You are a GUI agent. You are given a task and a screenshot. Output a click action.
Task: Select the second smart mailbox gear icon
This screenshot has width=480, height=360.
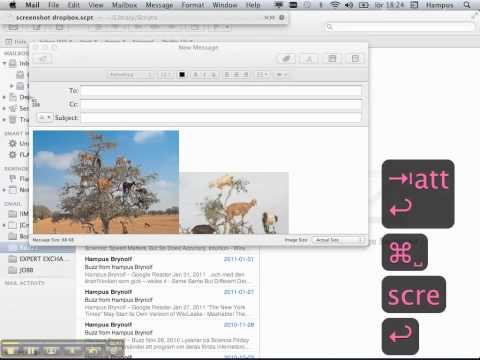[x=13, y=155]
